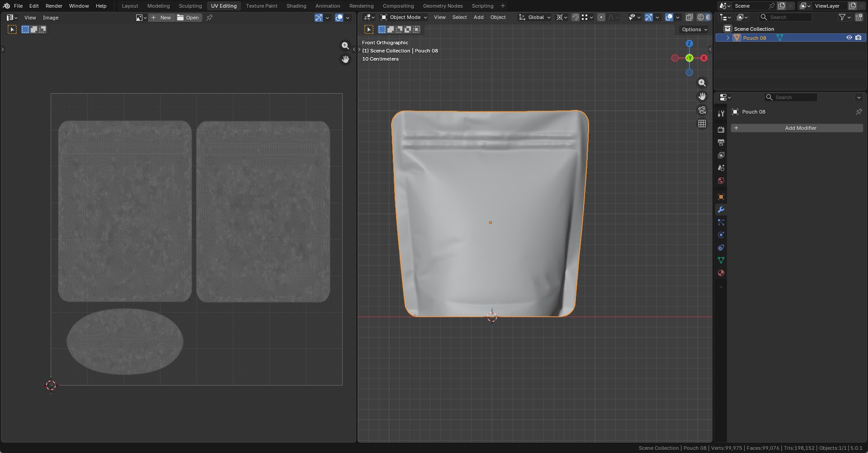Click the add workspace plus button
The width and height of the screenshot is (868, 453).
pos(503,6)
